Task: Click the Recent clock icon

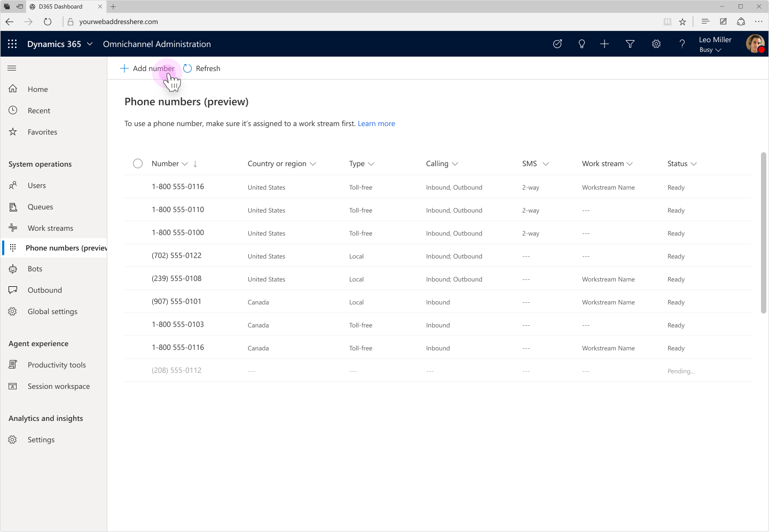Action: click(13, 110)
